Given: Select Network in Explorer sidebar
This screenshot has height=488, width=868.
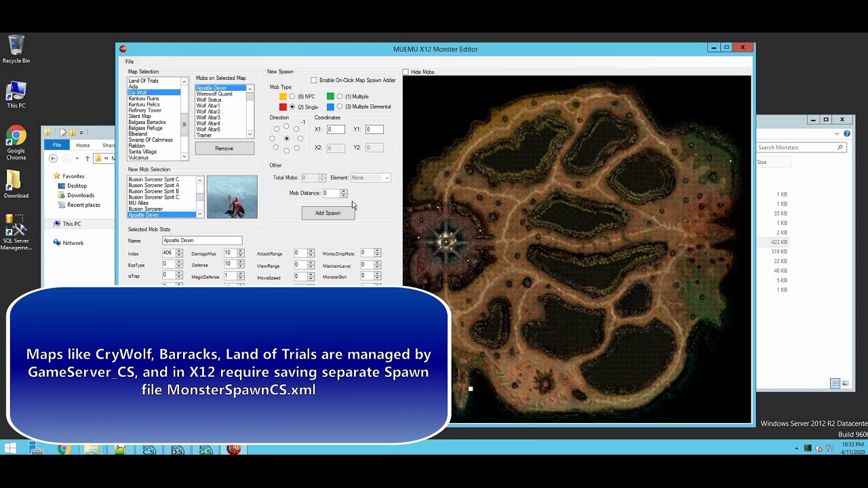Looking at the screenshot, I should (73, 243).
